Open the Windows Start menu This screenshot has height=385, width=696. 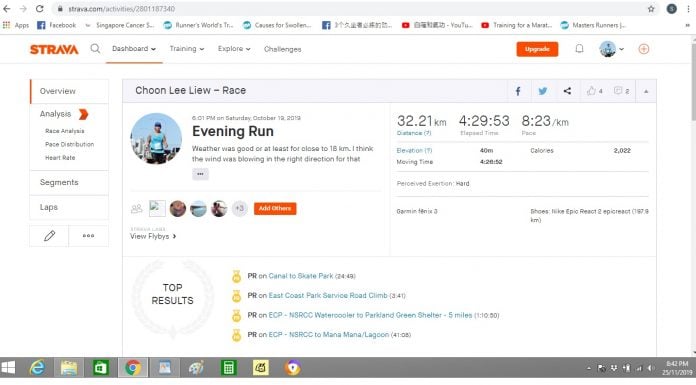coord(8,368)
